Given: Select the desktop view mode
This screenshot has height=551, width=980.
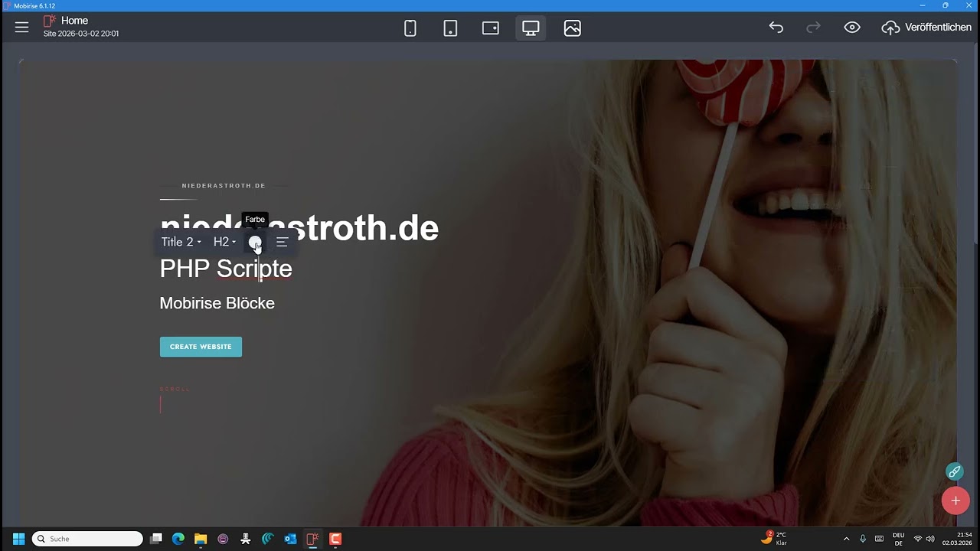Looking at the screenshot, I should click(531, 28).
